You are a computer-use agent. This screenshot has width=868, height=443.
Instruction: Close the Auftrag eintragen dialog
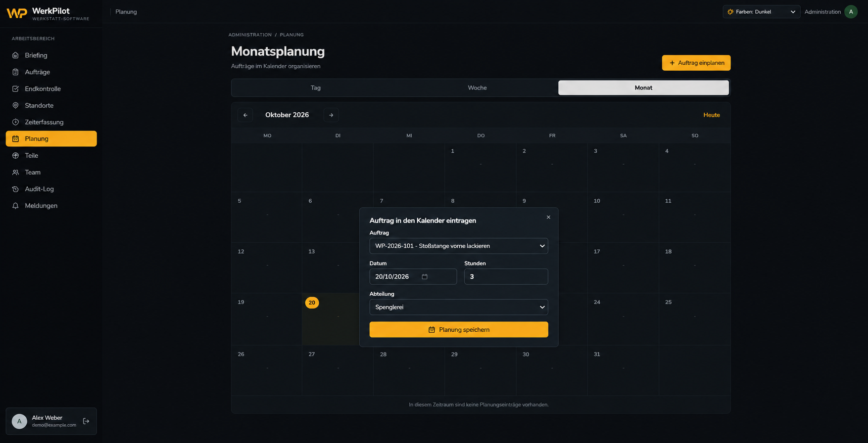(548, 217)
